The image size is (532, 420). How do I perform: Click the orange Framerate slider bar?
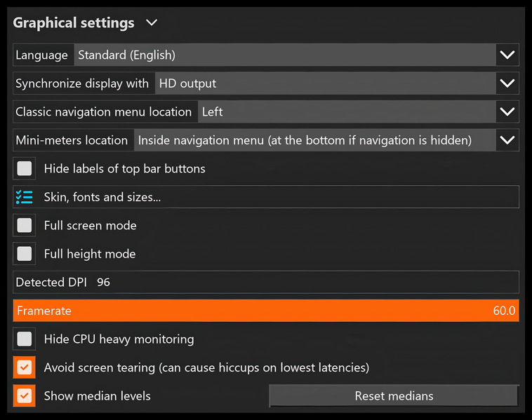[266, 311]
